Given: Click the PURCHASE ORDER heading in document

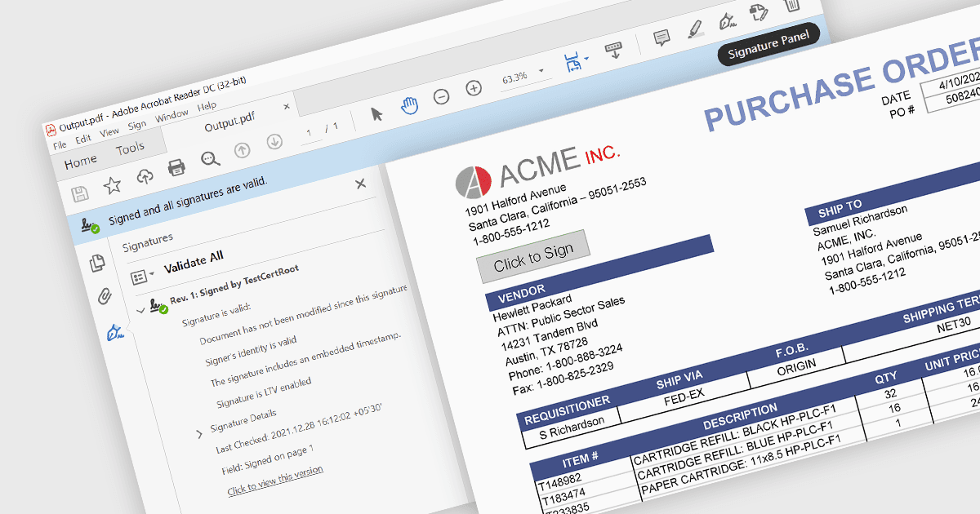Looking at the screenshot, I should coord(841,86).
